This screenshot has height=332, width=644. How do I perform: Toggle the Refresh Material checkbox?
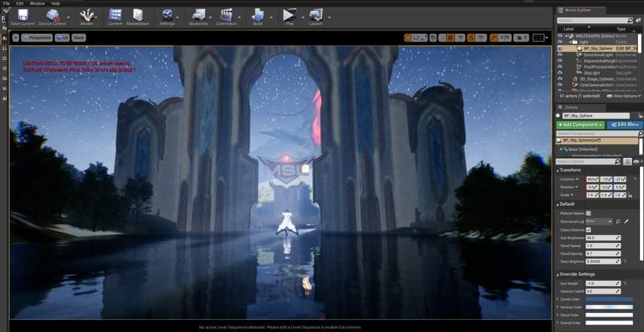pyautogui.click(x=588, y=213)
